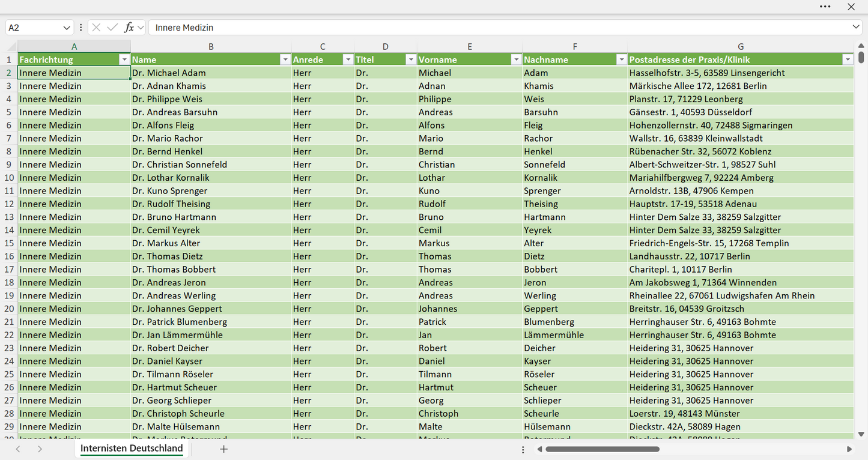Open the Nachname filter dropdown

(621, 59)
